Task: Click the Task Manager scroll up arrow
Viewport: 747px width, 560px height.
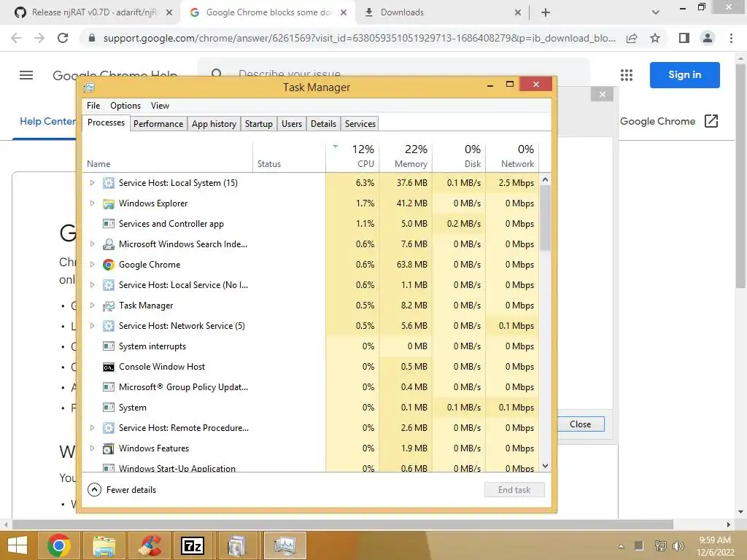Action: 546,180
